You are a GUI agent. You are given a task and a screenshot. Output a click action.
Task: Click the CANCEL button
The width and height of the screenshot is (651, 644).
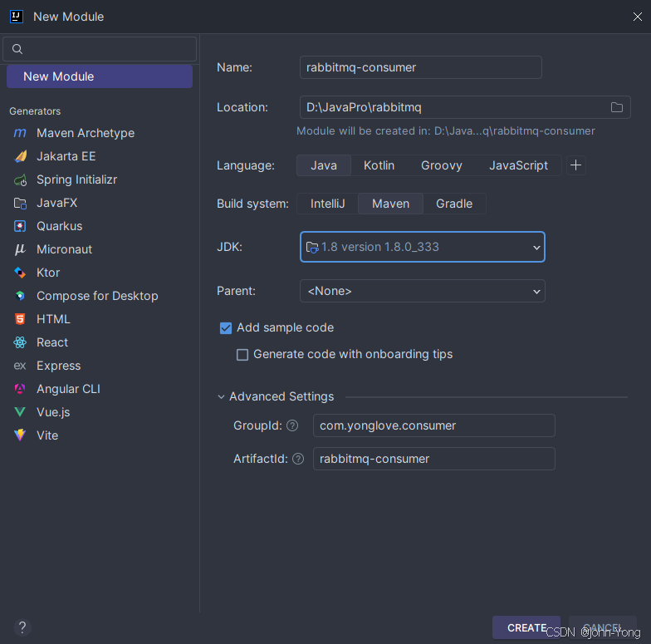(x=603, y=627)
